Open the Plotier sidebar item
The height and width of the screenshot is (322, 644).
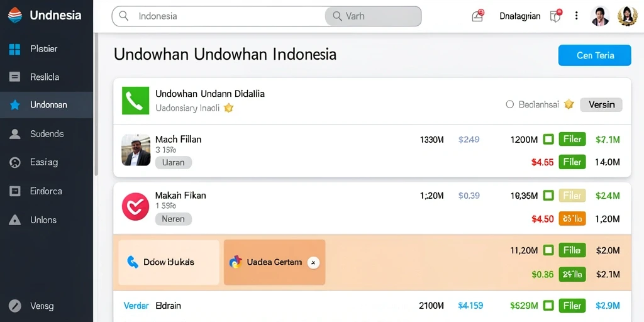click(x=47, y=49)
